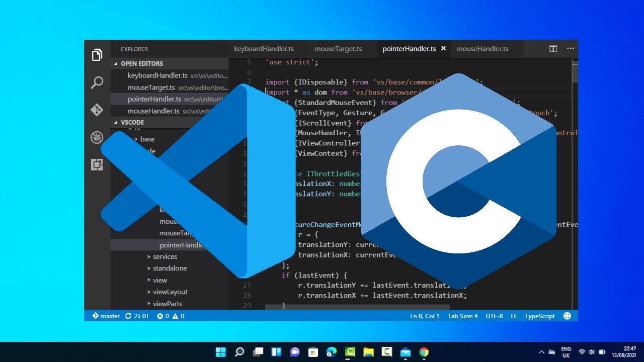Change indentation via Tab Size: 4
644x362 pixels.
pyautogui.click(x=463, y=316)
